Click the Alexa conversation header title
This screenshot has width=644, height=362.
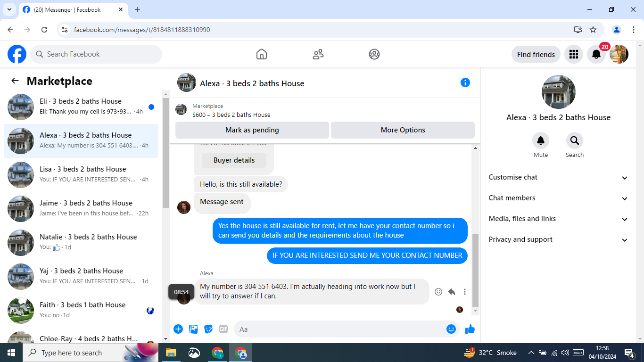(x=252, y=83)
